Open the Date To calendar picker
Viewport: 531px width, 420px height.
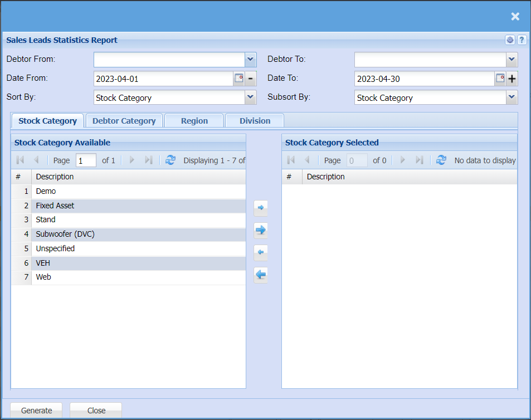(500, 79)
